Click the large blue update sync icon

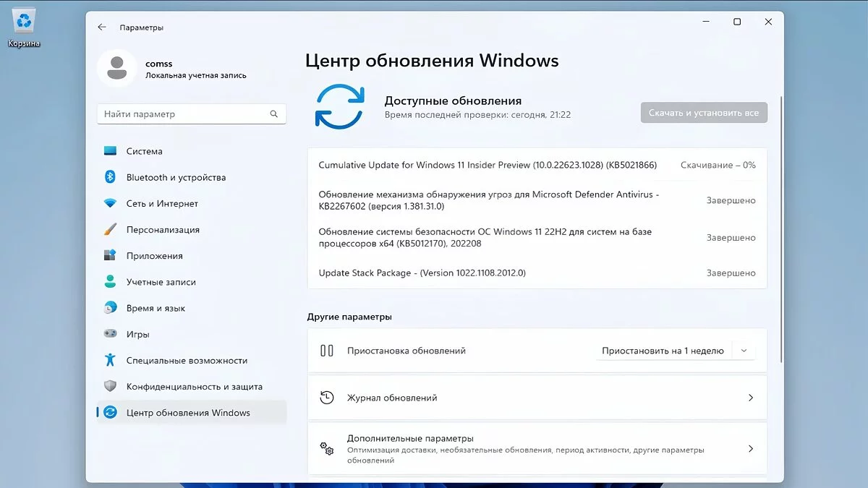339,106
